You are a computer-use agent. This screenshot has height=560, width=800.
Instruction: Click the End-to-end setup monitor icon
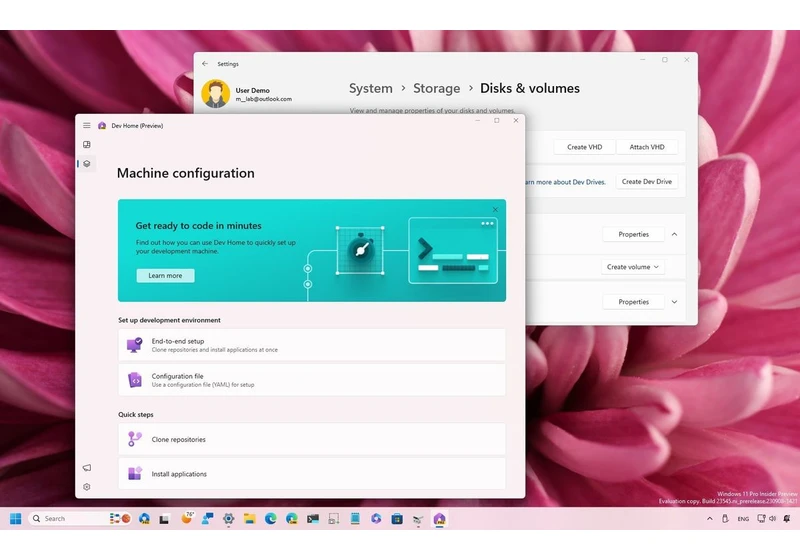tap(135, 345)
